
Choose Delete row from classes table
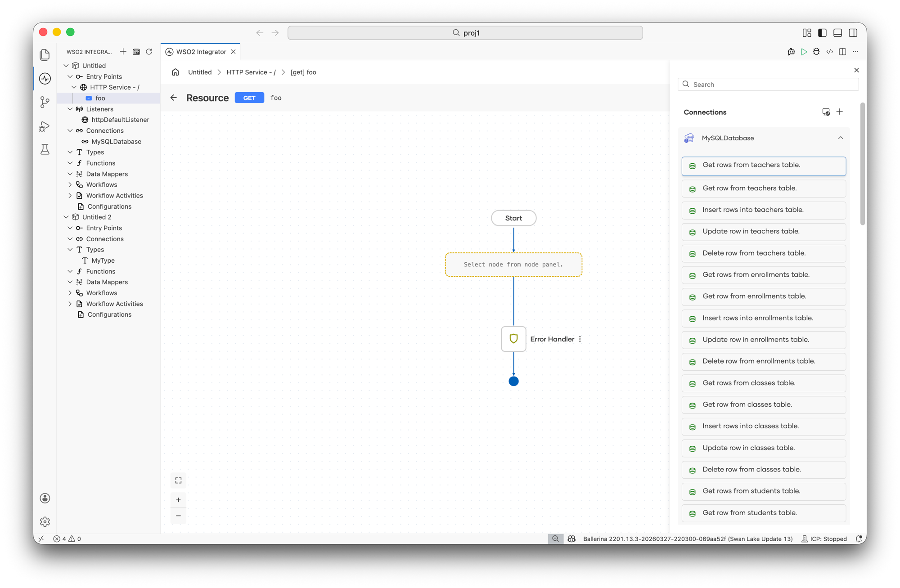pos(764,470)
